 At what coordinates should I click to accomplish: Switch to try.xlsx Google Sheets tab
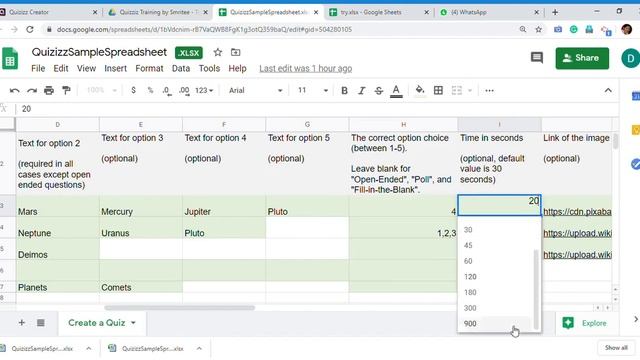(x=380, y=12)
